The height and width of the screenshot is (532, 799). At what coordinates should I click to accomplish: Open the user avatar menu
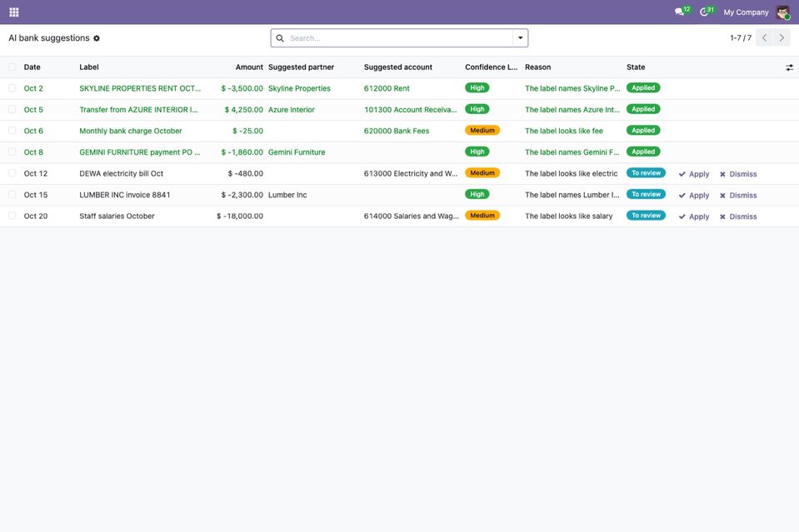[782, 12]
